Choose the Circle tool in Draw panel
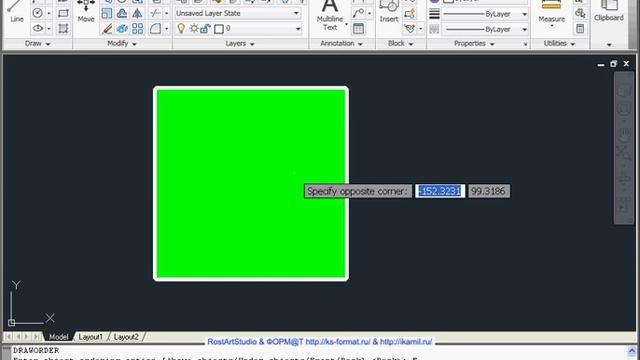Screen dimensions: 640x360 click(38, 13)
